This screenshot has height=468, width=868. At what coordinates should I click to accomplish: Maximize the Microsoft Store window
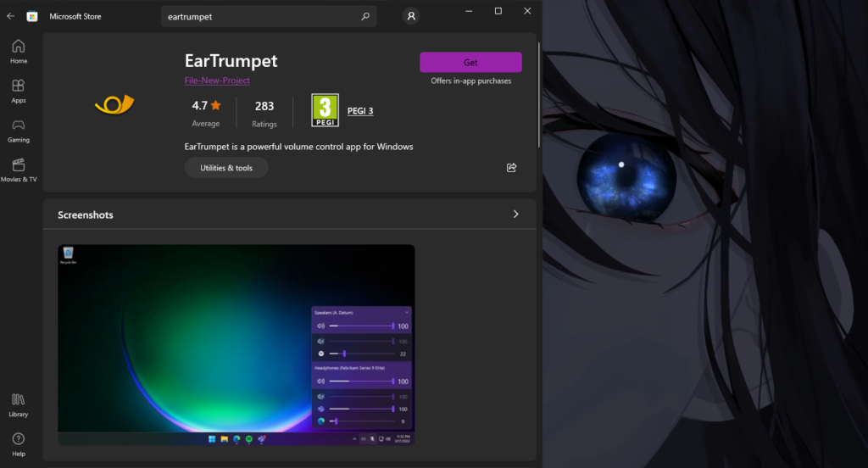pos(498,11)
